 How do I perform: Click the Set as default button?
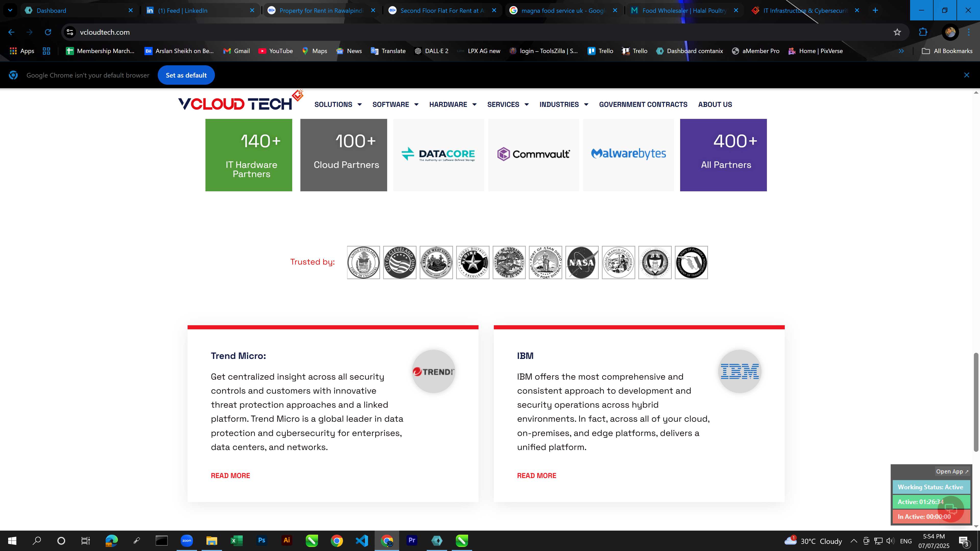point(186,75)
